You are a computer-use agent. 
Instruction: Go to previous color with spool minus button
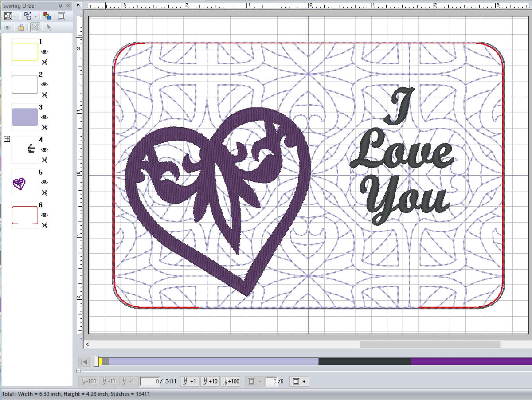254,381
